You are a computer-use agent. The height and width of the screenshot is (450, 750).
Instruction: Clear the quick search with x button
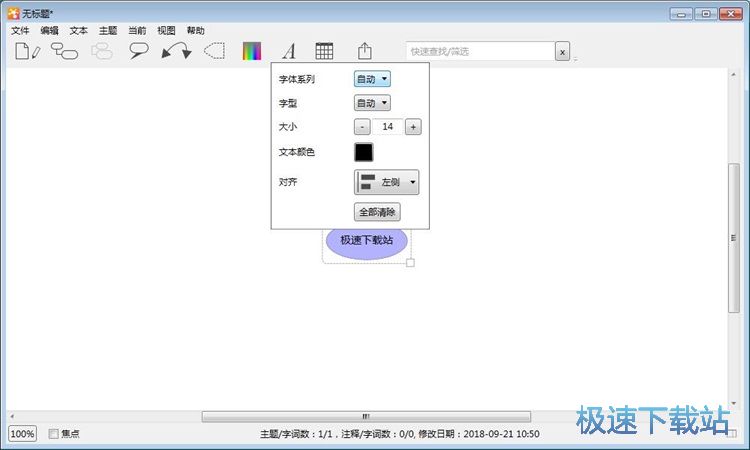pyautogui.click(x=562, y=52)
